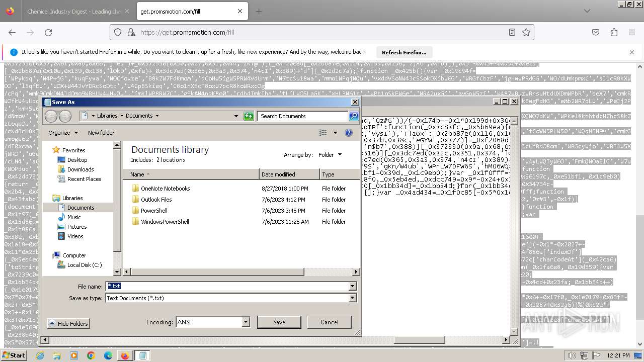Bookmark this page with the star icon

(526, 32)
